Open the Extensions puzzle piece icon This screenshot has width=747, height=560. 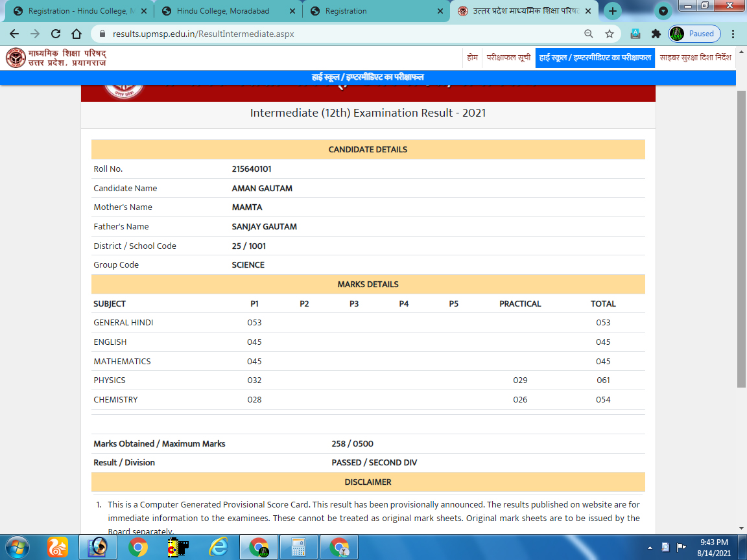[656, 34]
